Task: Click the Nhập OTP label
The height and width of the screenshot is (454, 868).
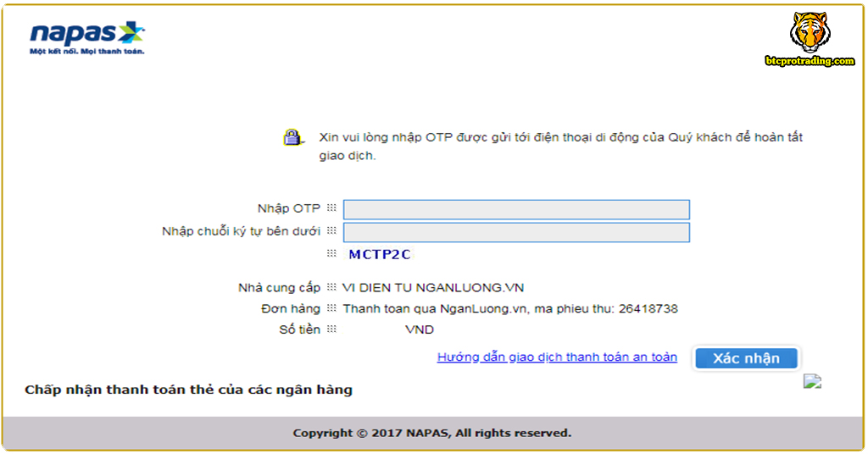Action: [x=288, y=208]
